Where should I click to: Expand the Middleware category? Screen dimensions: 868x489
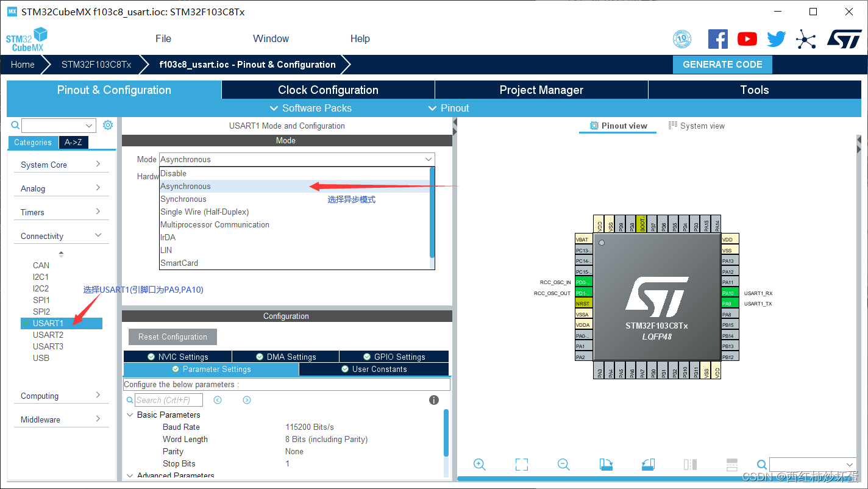tap(61, 419)
